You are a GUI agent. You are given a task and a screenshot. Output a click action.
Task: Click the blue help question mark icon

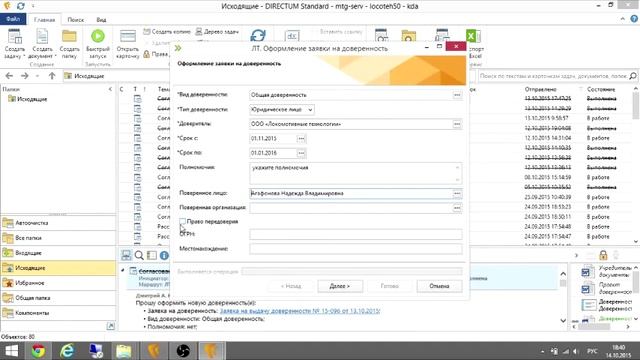point(634,19)
